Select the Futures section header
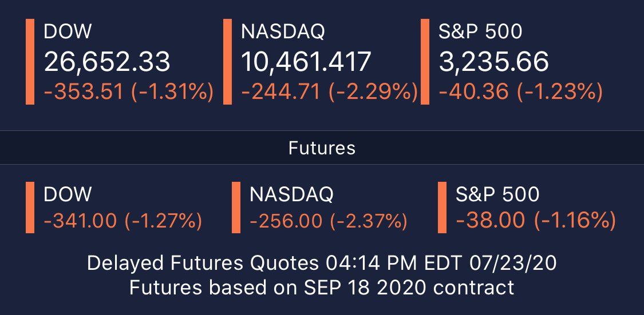 click(x=322, y=148)
